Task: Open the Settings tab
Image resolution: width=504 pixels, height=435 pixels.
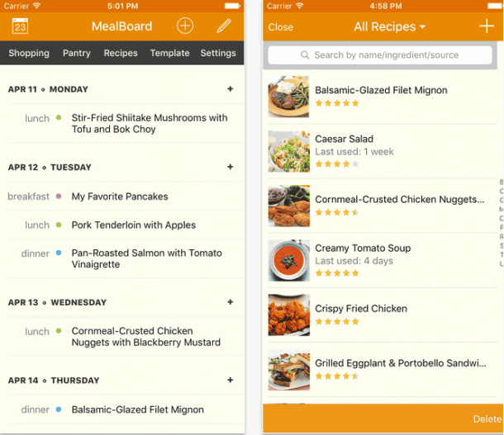Action: point(218,53)
